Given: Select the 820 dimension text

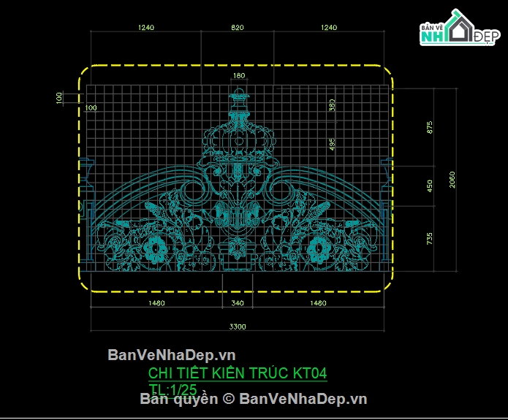Looking at the screenshot, I should (238, 27).
